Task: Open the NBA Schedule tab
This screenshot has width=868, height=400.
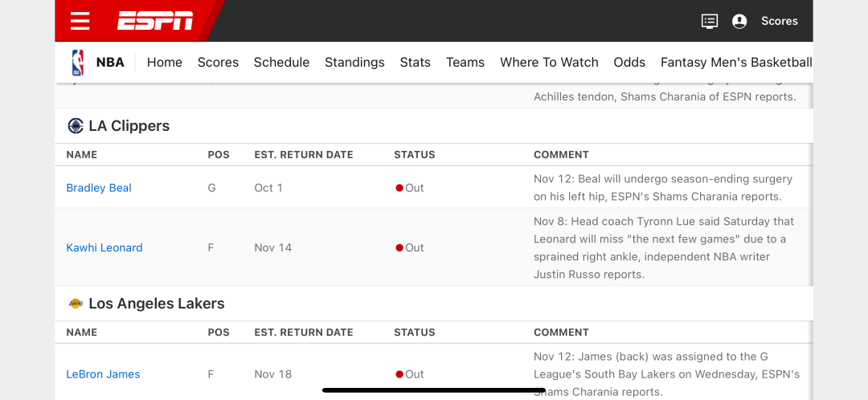Action: pos(281,63)
